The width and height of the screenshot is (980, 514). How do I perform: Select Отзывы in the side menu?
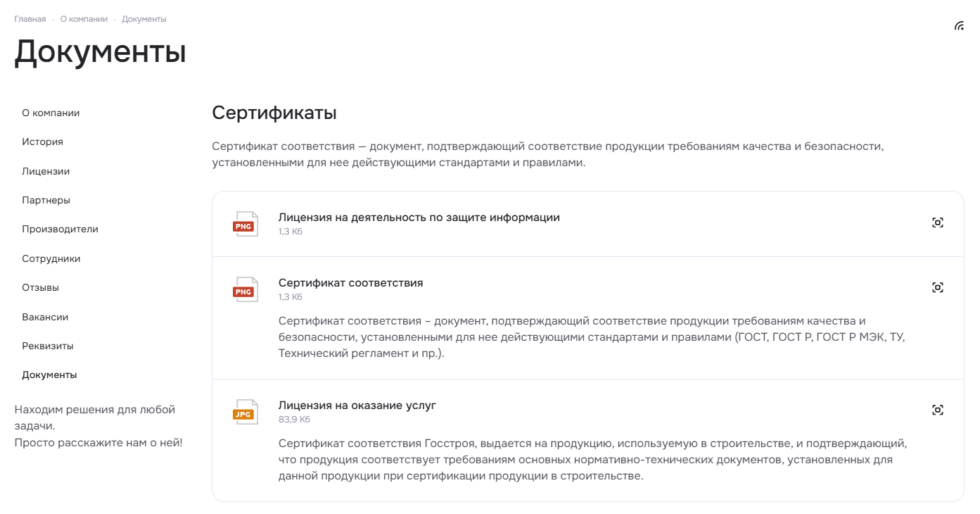[40, 287]
